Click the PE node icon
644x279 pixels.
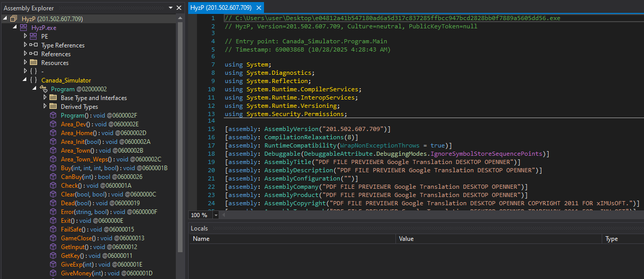[x=34, y=37]
